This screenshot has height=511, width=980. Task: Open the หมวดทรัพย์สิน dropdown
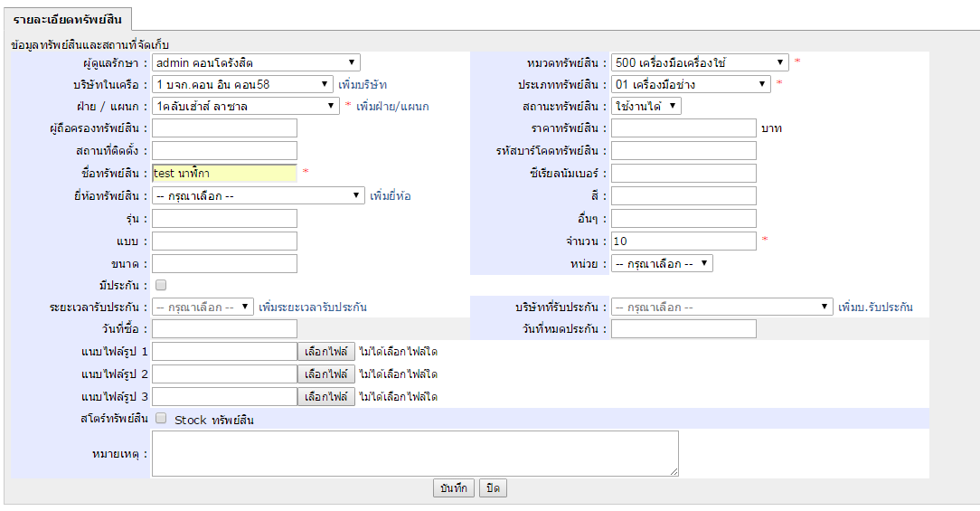pos(700,62)
